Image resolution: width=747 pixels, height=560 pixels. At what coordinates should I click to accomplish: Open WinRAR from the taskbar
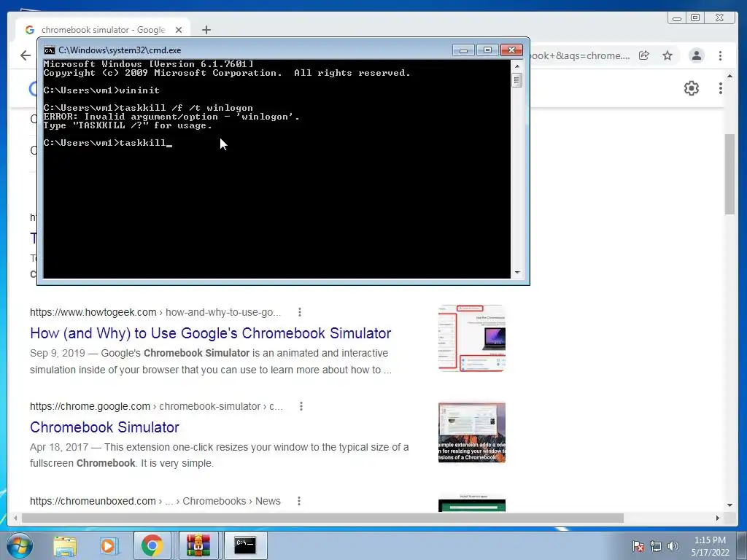tap(198, 545)
